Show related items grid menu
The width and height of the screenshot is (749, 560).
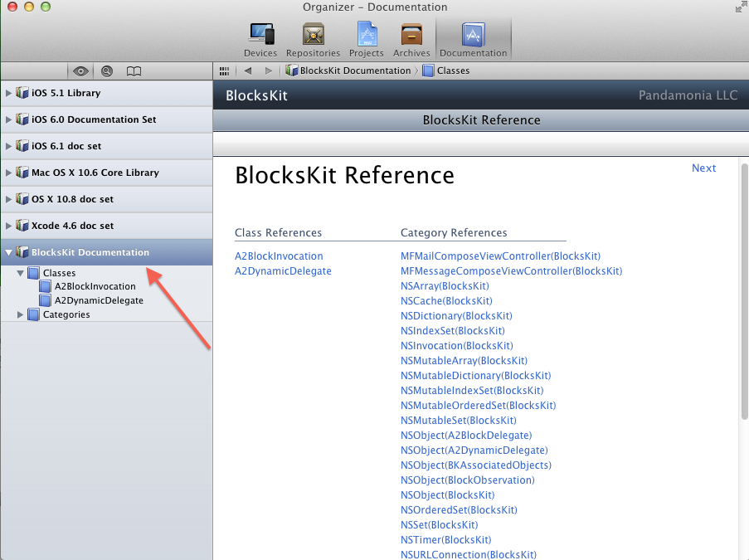(x=224, y=71)
